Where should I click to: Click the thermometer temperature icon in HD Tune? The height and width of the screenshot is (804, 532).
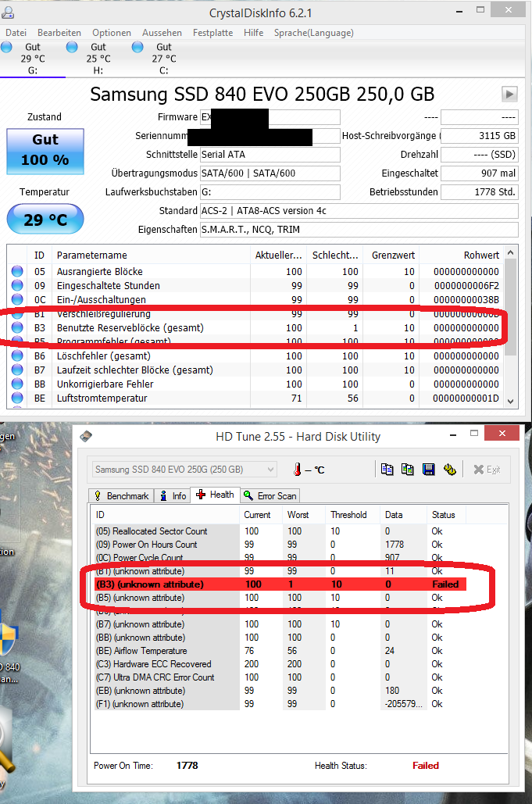click(298, 469)
